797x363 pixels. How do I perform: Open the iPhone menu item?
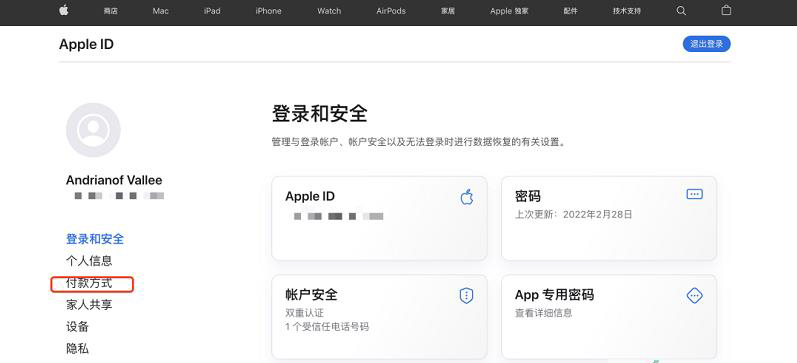click(x=268, y=11)
